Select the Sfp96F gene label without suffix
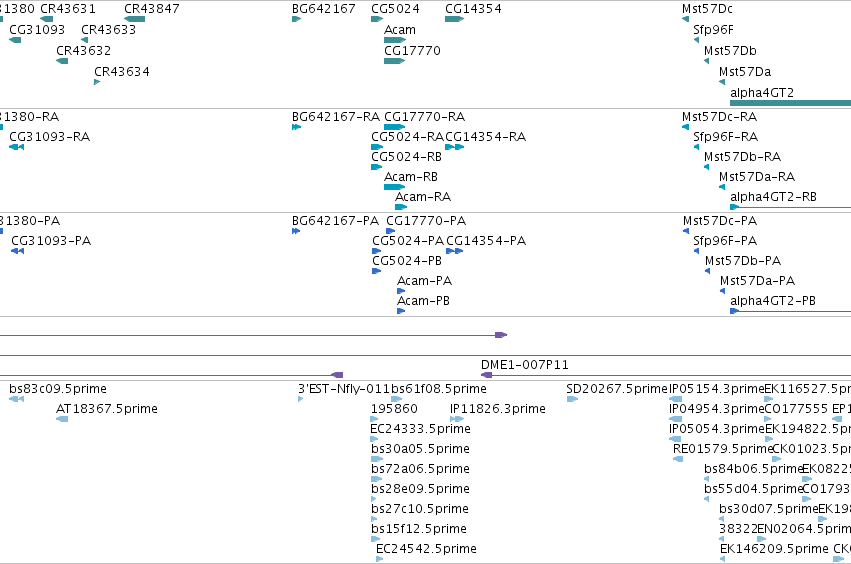 pos(713,30)
